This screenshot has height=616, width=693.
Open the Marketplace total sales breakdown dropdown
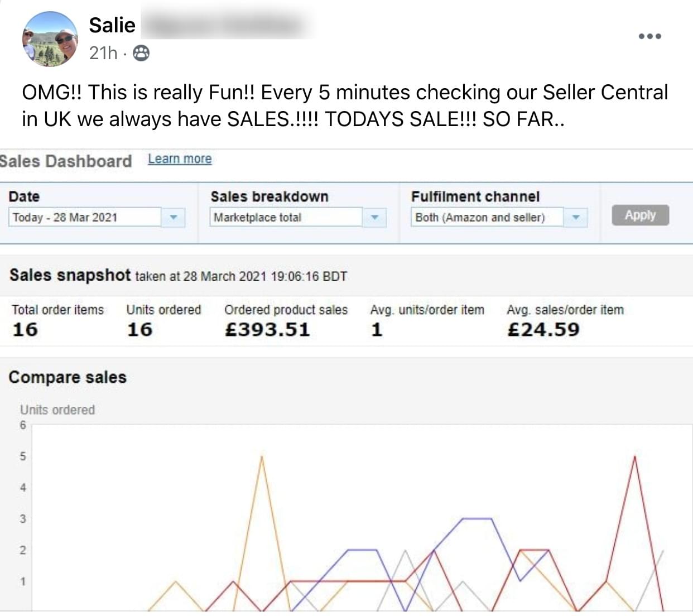(287, 217)
